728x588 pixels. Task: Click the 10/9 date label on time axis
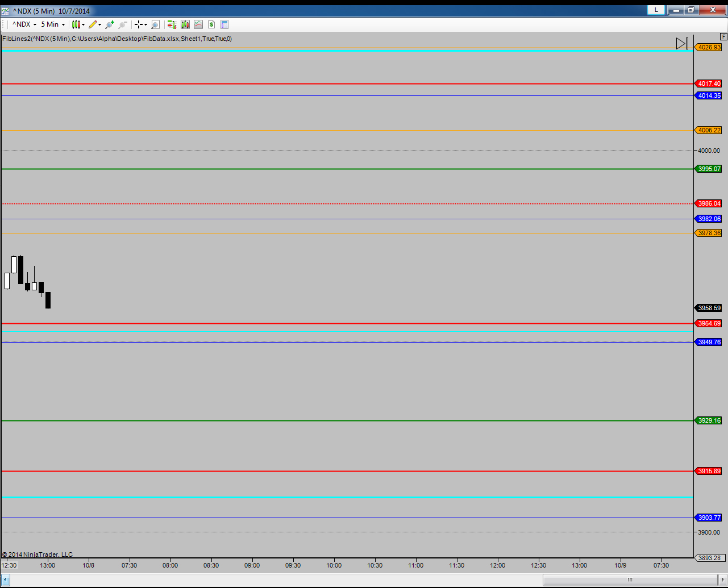point(621,565)
